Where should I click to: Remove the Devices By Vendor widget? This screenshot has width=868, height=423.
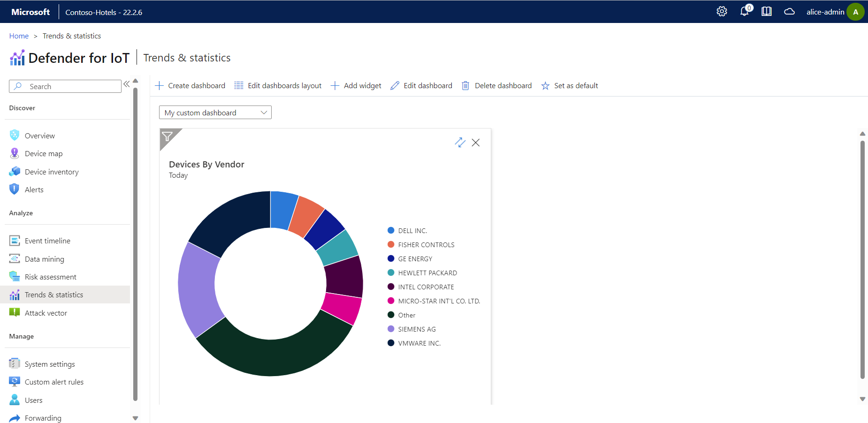click(x=476, y=143)
